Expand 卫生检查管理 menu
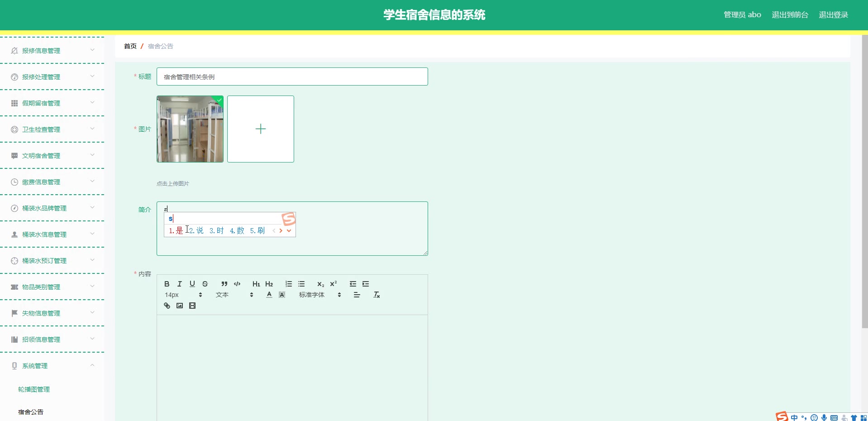868x421 pixels. (52, 129)
